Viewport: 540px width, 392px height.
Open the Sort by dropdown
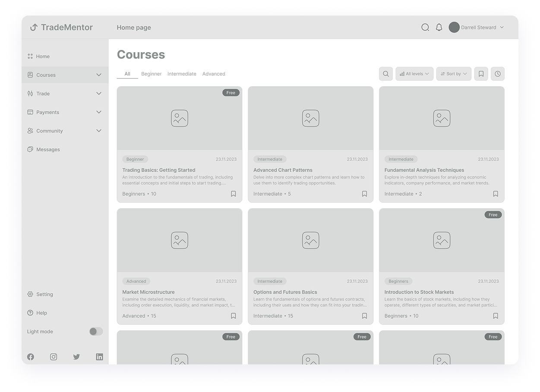point(454,74)
